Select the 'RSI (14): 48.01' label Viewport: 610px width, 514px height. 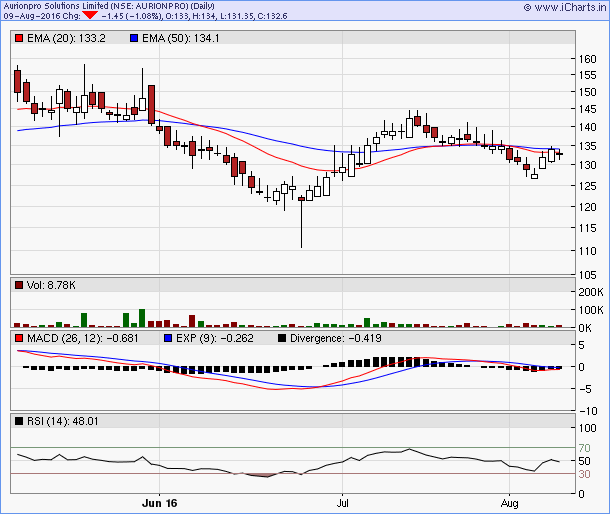63,421
